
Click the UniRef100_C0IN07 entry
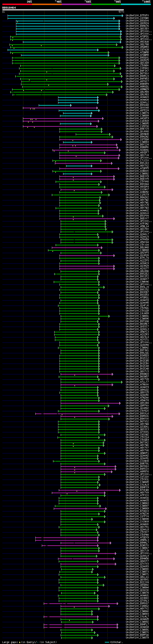[137, 190]
